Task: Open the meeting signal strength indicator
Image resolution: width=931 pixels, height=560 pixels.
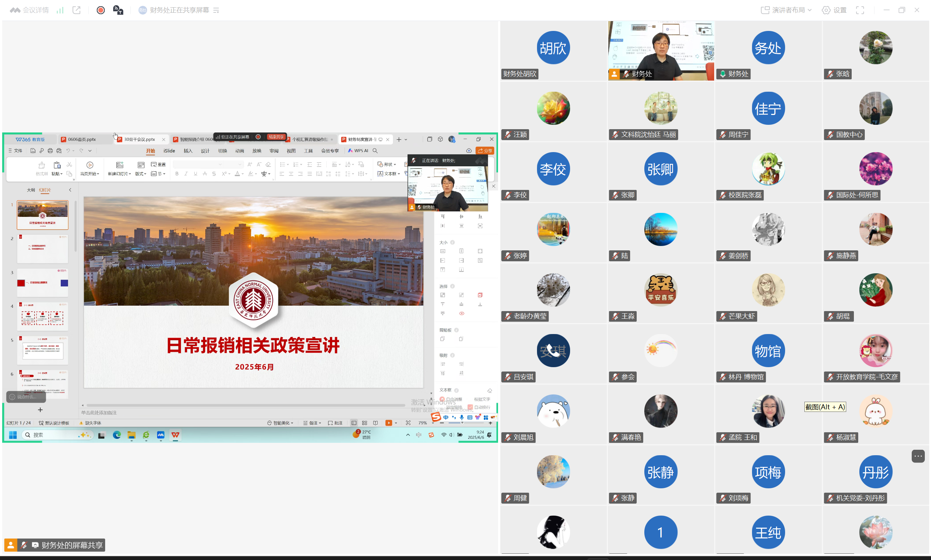Action: [60, 10]
